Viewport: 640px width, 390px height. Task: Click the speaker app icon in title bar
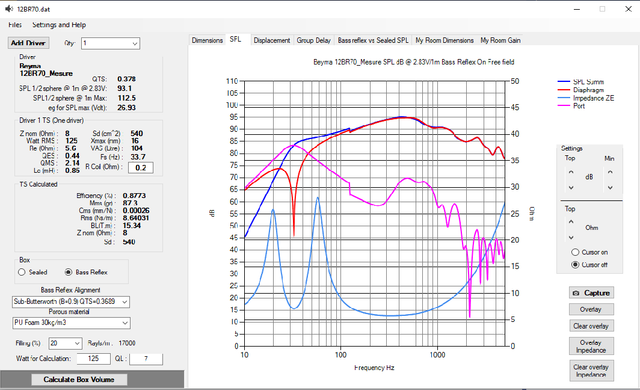pyautogui.click(x=9, y=9)
